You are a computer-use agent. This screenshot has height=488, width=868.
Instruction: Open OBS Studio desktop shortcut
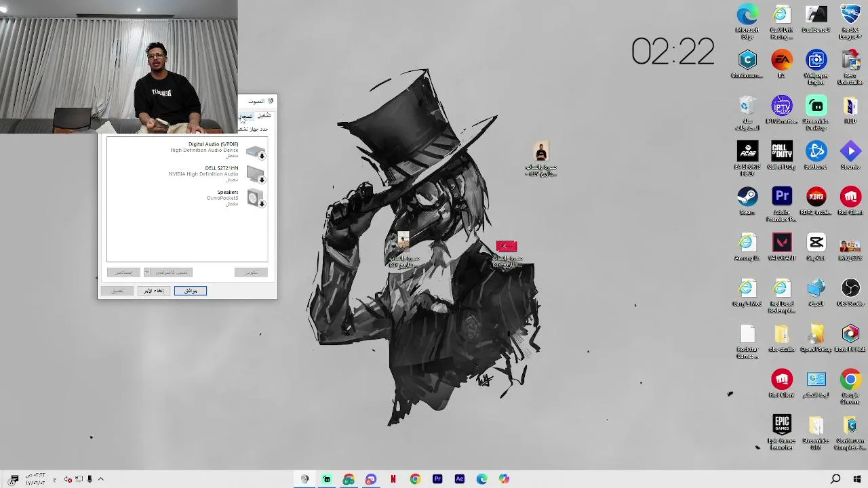click(850, 291)
